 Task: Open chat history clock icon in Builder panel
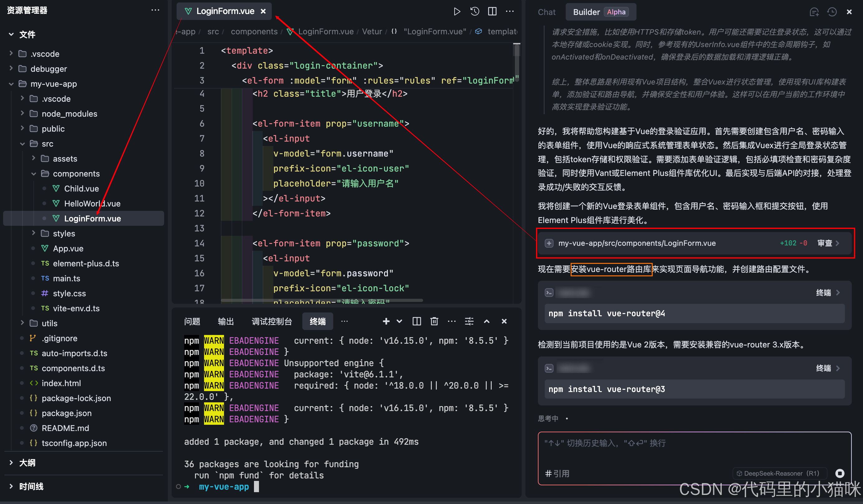832,12
